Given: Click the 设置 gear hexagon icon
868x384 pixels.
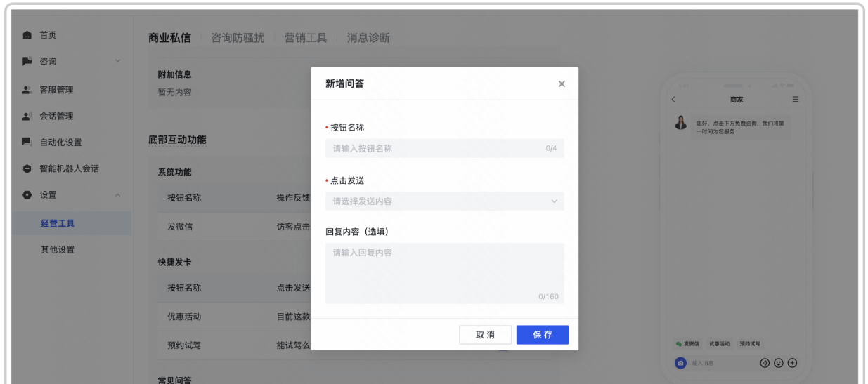Looking at the screenshot, I should click(x=27, y=194).
